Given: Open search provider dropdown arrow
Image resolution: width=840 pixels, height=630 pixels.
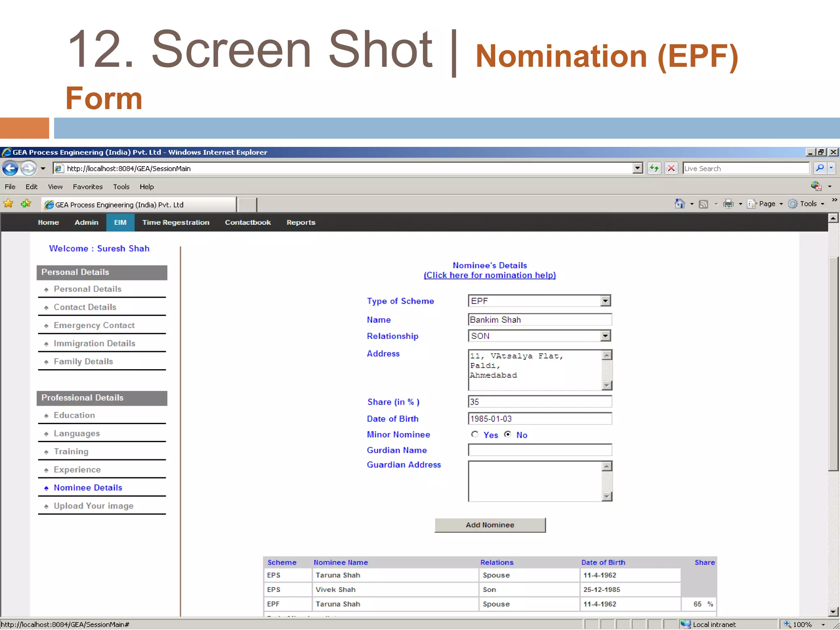Looking at the screenshot, I should (x=831, y=168).
